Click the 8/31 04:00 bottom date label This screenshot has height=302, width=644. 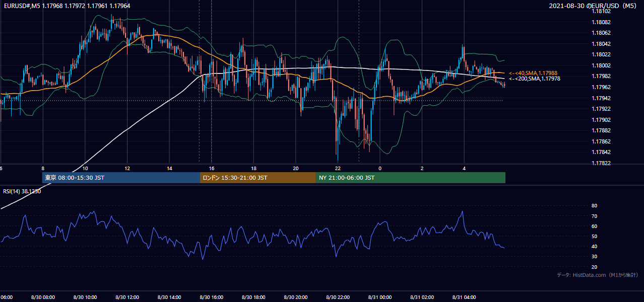(464, 297)
